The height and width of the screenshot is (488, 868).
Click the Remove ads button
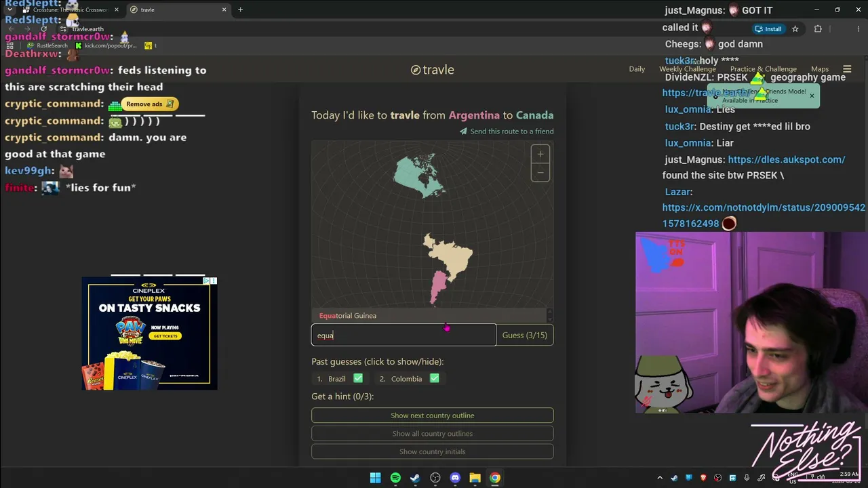(x=150, y=104)
